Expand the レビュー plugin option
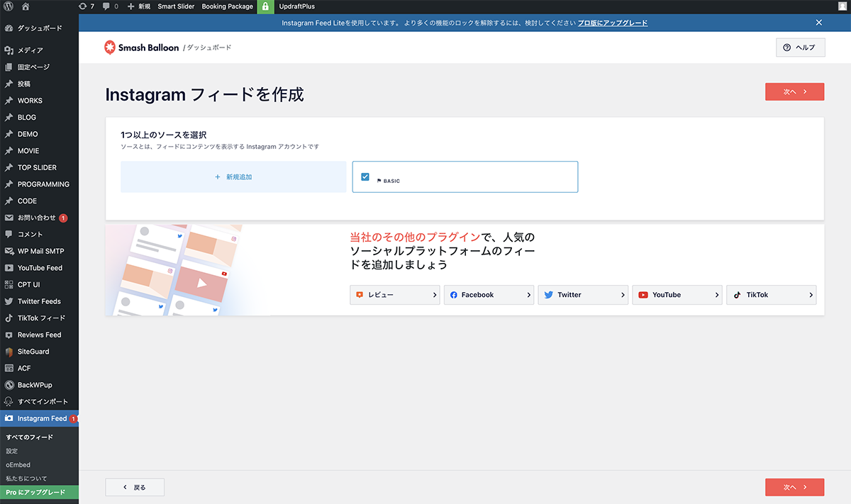 (x=394, y=295)
